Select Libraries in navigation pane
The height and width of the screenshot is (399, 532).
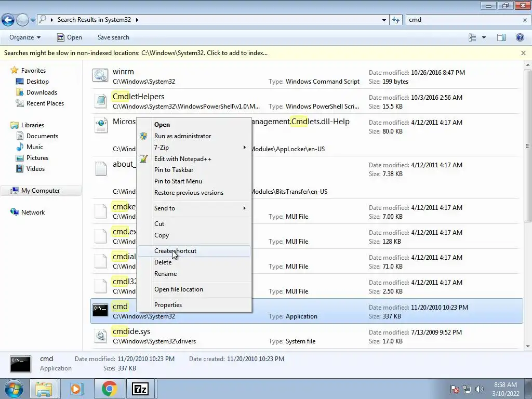[x=33, y=125]
